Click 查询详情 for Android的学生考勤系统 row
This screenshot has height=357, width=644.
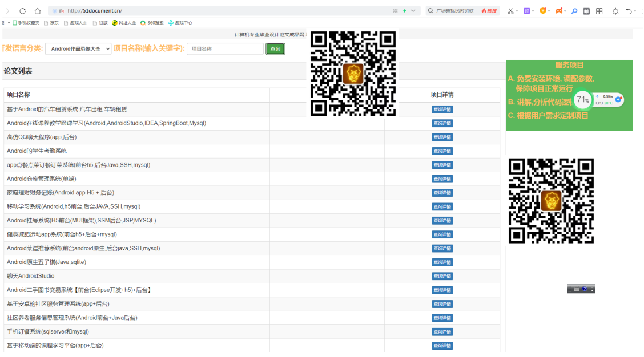(x=442, y=152)
